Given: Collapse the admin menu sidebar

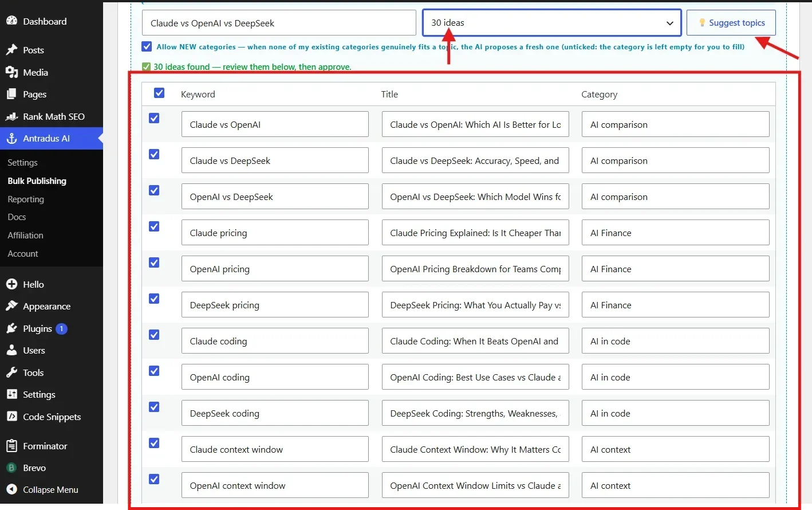Looking at the screenshot, I should click(52, 490).
